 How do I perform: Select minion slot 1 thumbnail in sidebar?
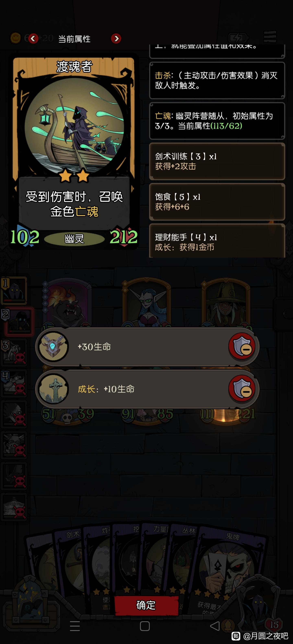tap(14, 290)
